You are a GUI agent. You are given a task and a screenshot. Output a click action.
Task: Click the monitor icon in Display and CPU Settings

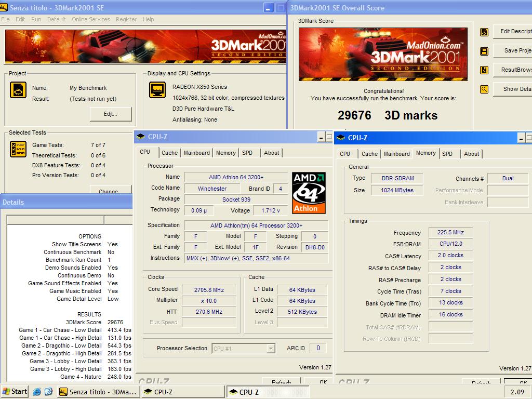tap(157, 90)
